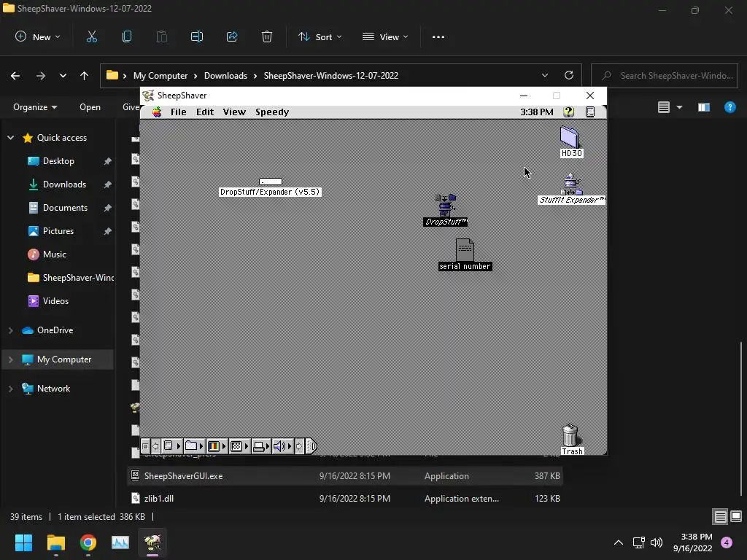The width and height of the screenshot is (747, 560).
Task: Open the View menu in Mac menu bar
Action: (x=234, y=112)
